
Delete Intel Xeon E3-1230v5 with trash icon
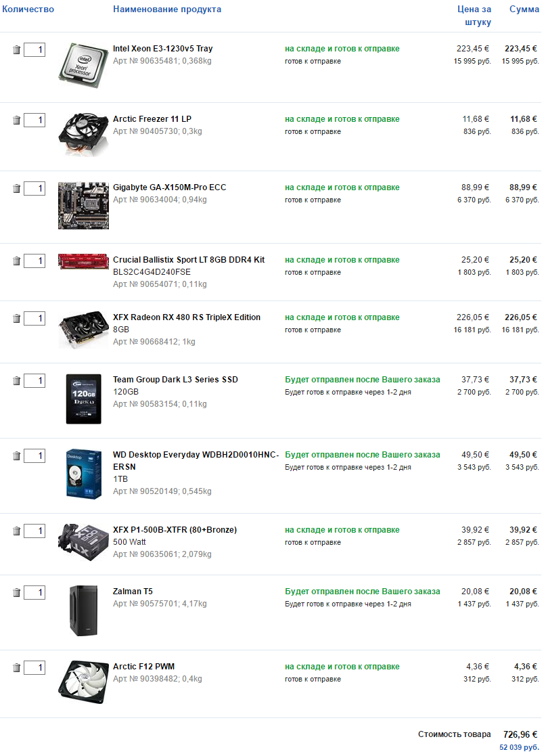[x=17, y=50]
